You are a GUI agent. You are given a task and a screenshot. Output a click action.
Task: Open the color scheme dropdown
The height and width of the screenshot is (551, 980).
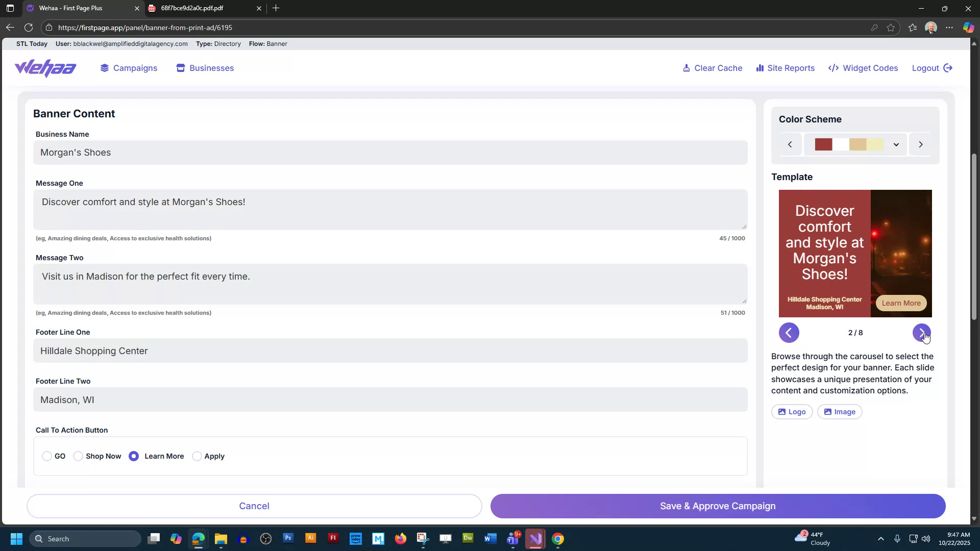(896, 144)
